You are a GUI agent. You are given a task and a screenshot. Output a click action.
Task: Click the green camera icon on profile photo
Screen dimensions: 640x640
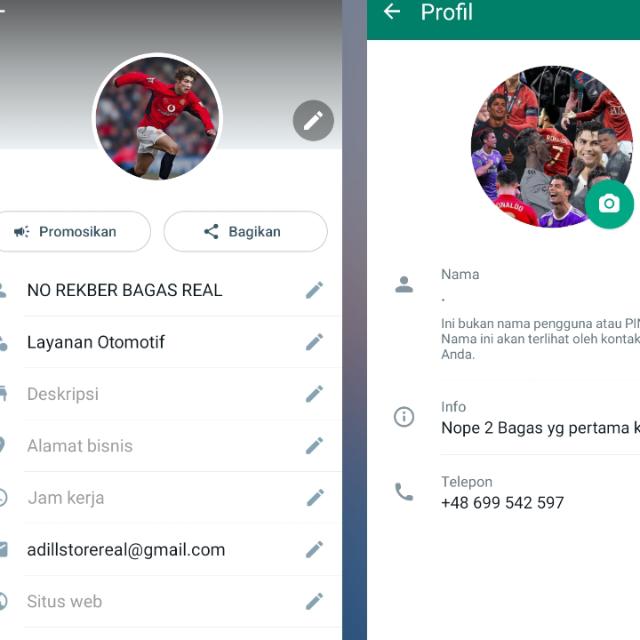(609, 204)
